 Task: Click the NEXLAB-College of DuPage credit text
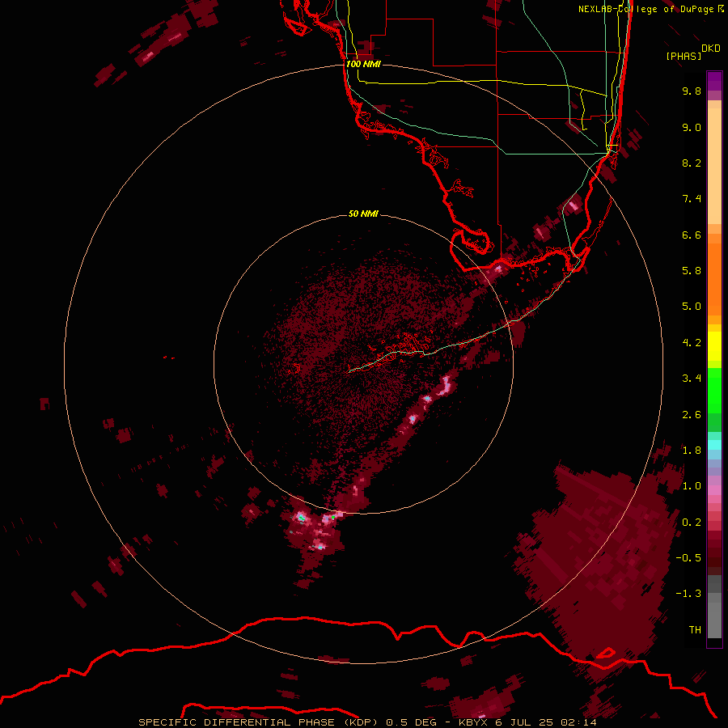651,9
